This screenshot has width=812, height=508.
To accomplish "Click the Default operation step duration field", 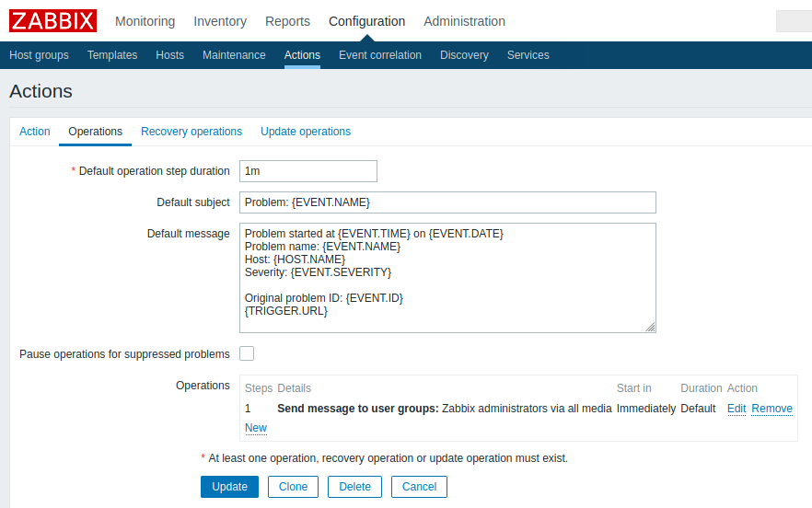I will tap(307, 171).
